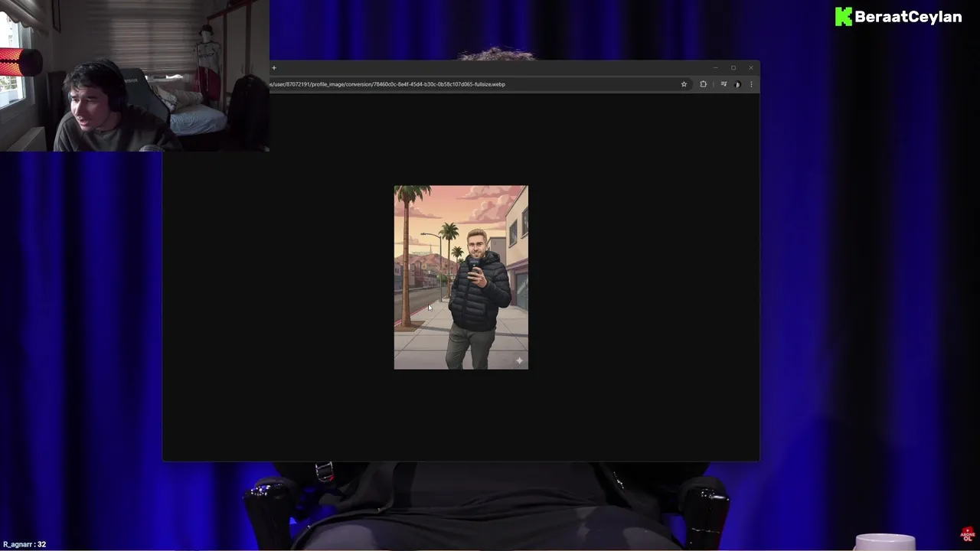Click the red subscribe badge in corner

(968, 534)
